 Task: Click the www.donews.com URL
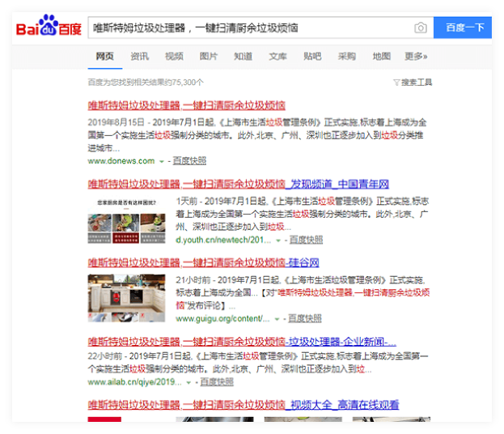tap(121, 161)
